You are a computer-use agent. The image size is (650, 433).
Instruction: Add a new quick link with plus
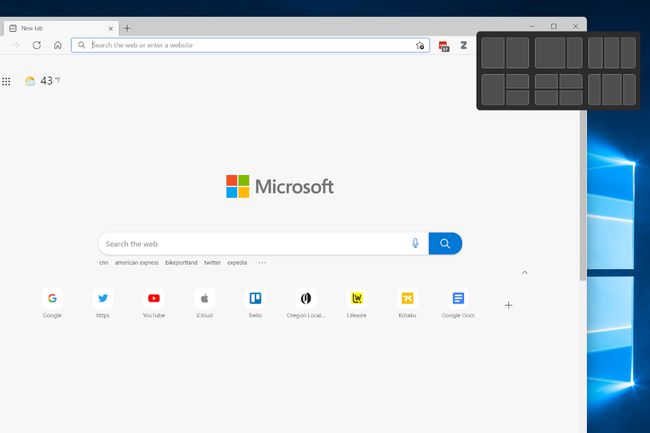point(509,305)
